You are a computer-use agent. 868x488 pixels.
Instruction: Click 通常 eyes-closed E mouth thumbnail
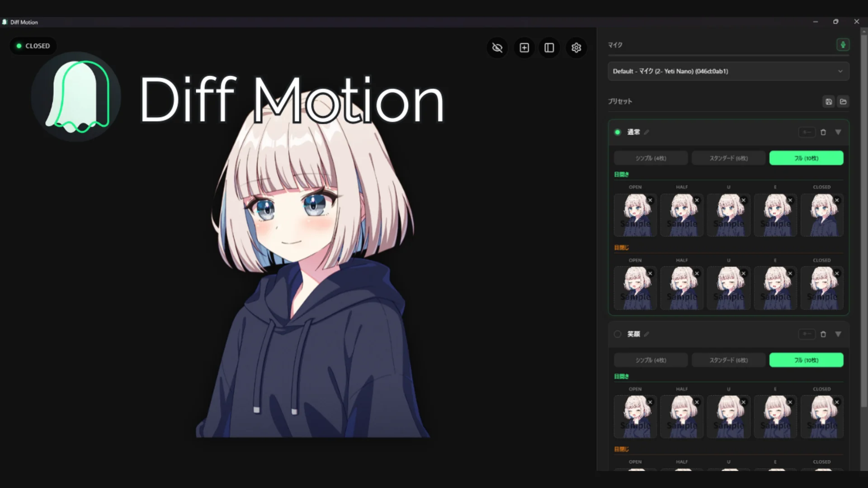coord(775,288)
